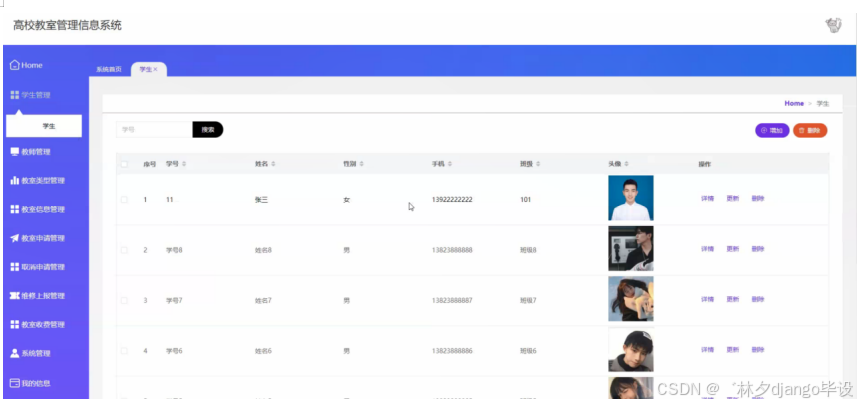
Task: Open the user avatar at top right
Action: click(833, 25)
